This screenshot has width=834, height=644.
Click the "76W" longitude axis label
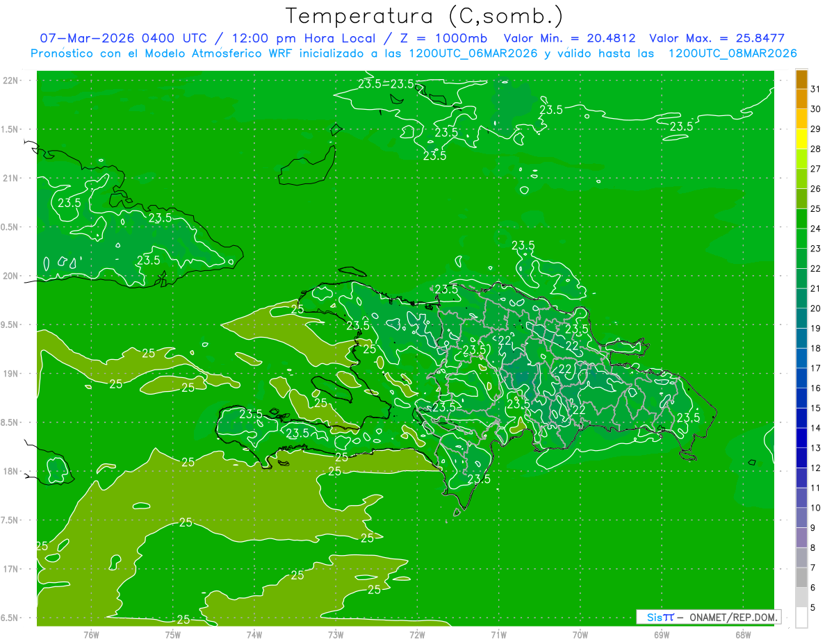pos(91,634)
